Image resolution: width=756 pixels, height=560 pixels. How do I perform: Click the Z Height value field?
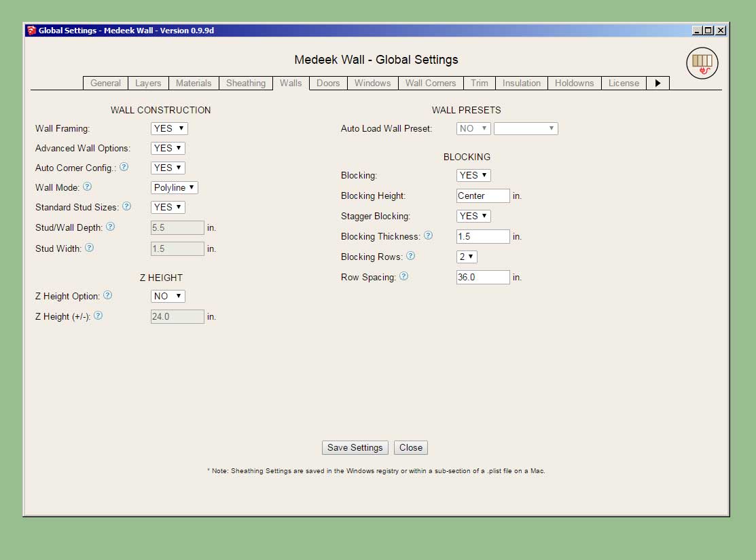177,316
